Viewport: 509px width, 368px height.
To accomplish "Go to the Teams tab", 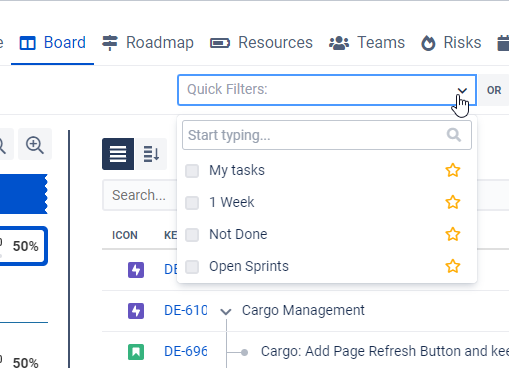I will (x=367, y=43).
